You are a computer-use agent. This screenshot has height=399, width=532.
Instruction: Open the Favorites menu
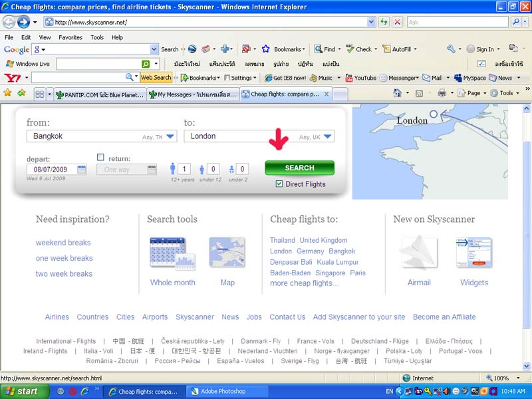tap(70, 37)
